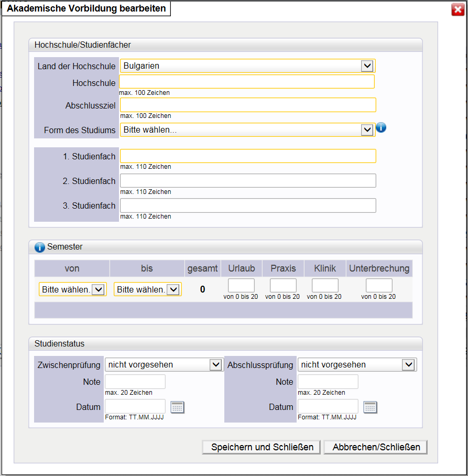Open the Semester 'von' dropdown

72,290
